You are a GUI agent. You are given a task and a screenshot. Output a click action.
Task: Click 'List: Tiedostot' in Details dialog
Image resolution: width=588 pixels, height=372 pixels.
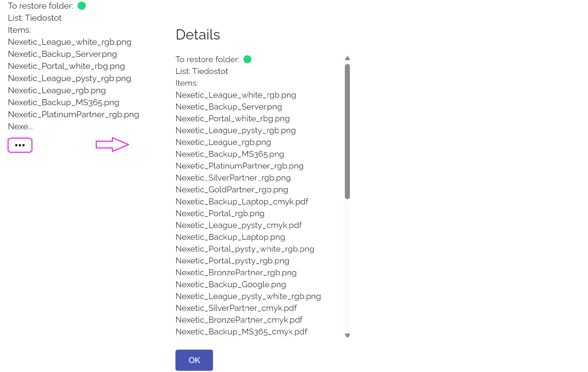[x=202, y=71]
